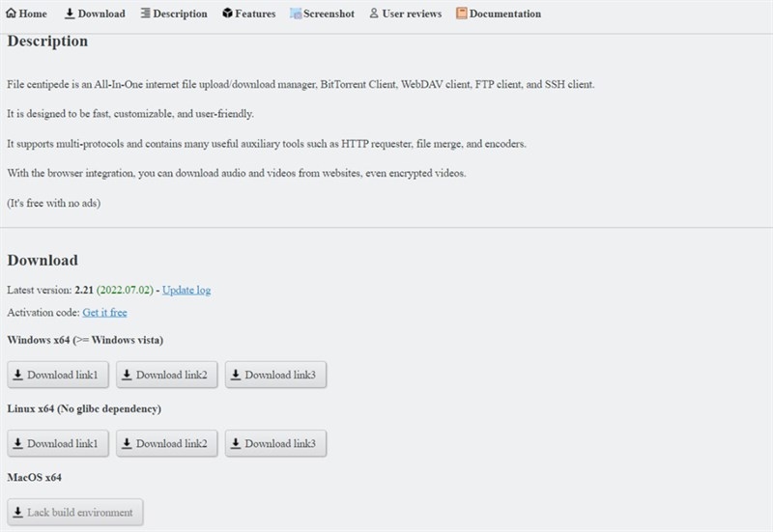
Task: Open the User reviews menu item
Action: click(405, 14)
